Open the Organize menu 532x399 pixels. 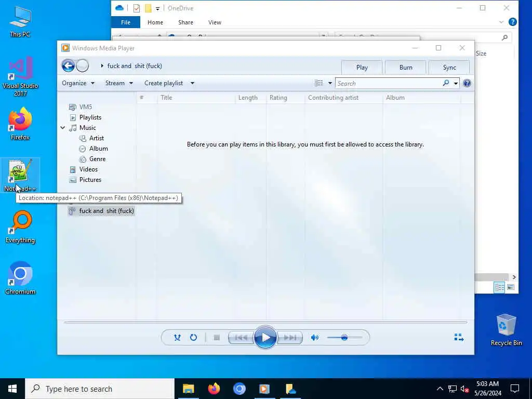coord(78,83)
